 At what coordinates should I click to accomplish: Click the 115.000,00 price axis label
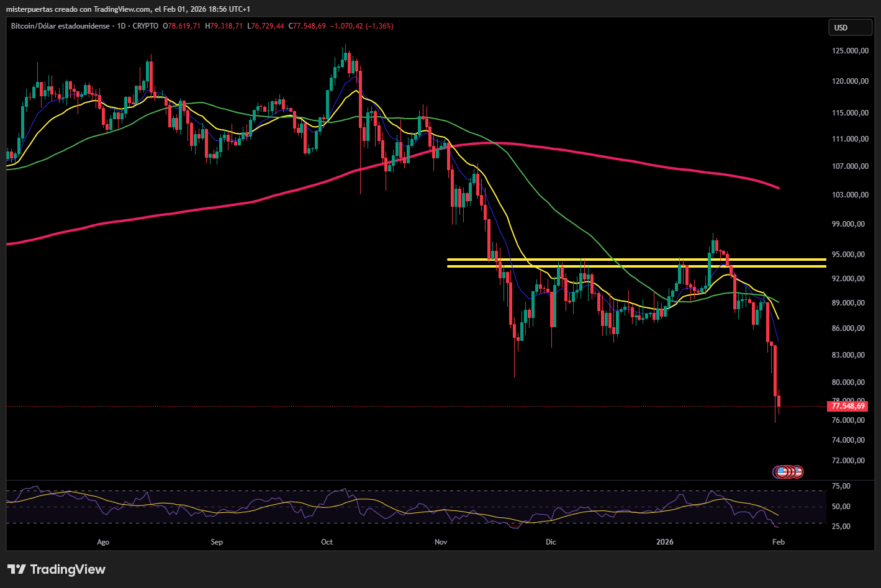point(850,113)
